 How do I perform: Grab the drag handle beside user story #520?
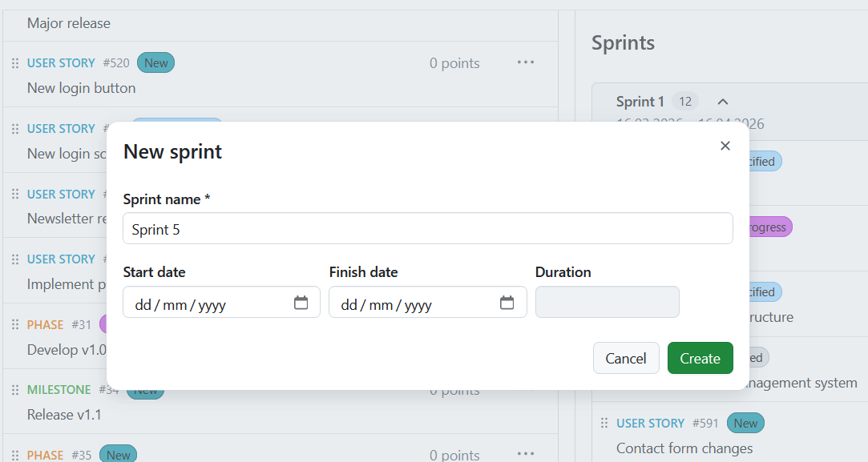tap(14, 62)
